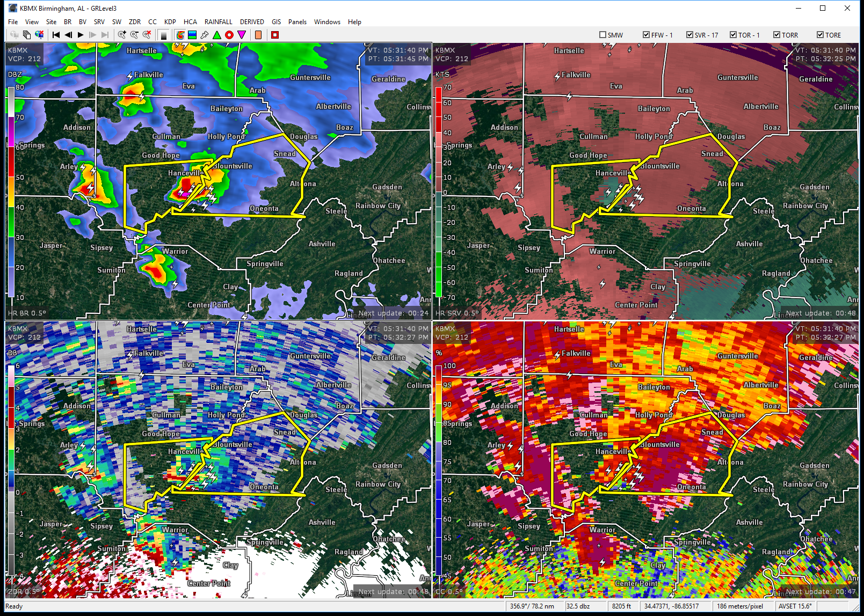Click the blue-green layered background icon
Screen dimensions: 864x616
[x=192, y=35]
